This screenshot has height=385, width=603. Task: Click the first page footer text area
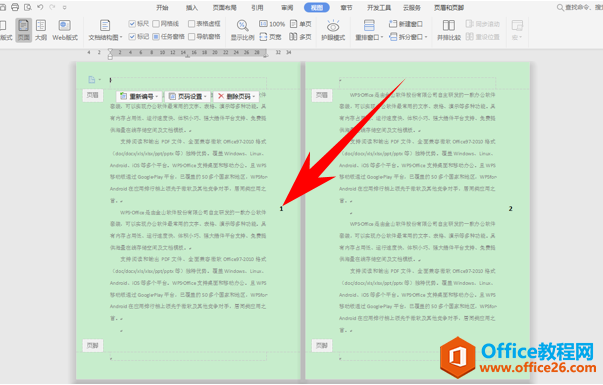click(x=188, y=356)
